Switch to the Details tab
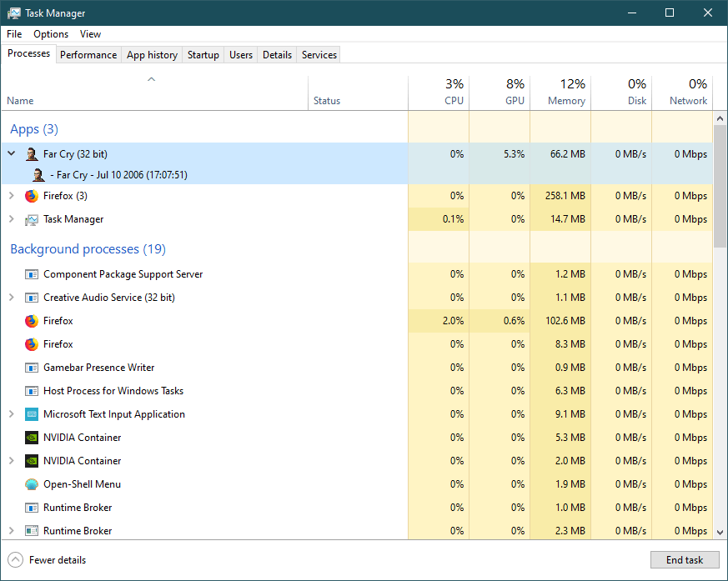This screenshot has height=581, width=728. [x=277, y=55]
